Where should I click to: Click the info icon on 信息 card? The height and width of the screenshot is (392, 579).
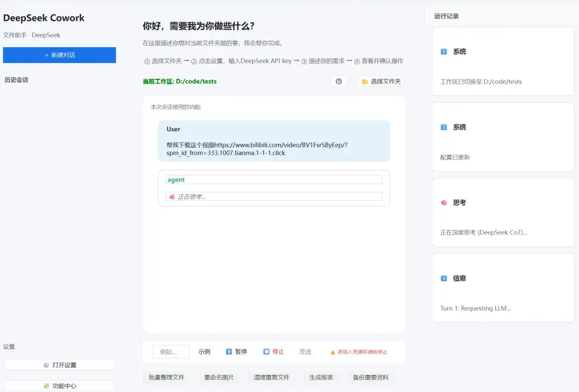(x=444, y=278)
